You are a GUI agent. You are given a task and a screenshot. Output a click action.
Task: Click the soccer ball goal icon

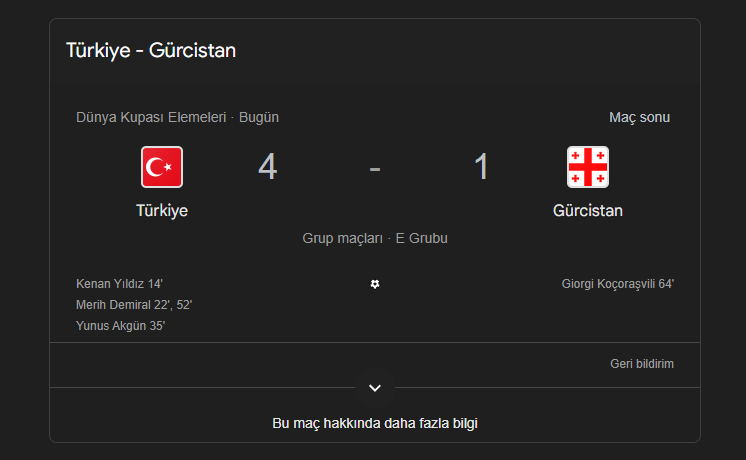pyautogui.click(x=375, y=284)
